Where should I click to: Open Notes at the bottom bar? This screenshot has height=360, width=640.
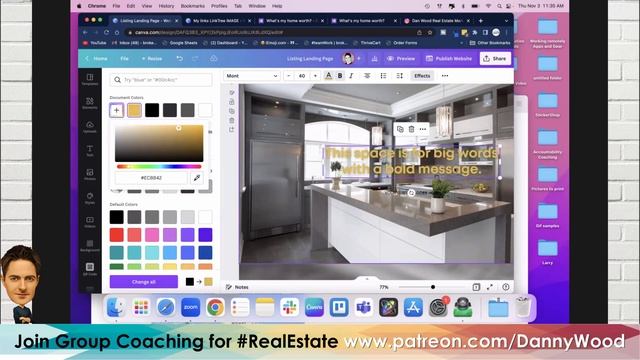click(237, 287)
